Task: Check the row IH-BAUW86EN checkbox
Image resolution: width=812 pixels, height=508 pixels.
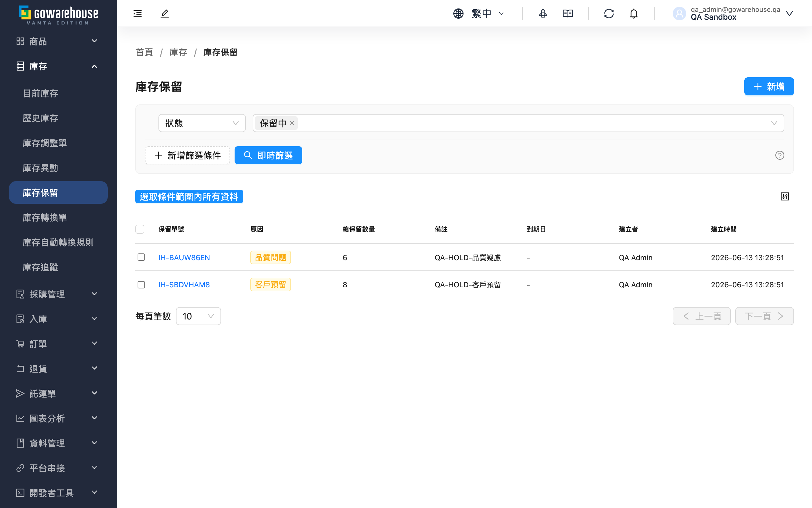Action: click(x=141, y=257)
